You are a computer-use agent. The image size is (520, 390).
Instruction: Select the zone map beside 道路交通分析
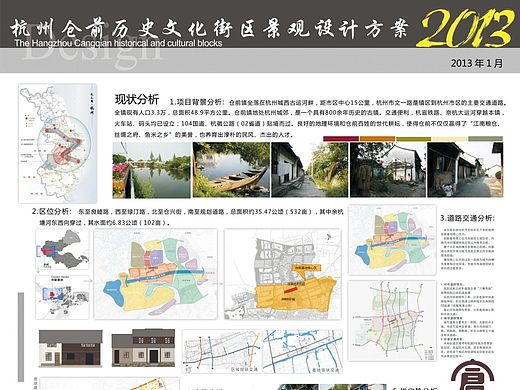[x=392, y=240]
